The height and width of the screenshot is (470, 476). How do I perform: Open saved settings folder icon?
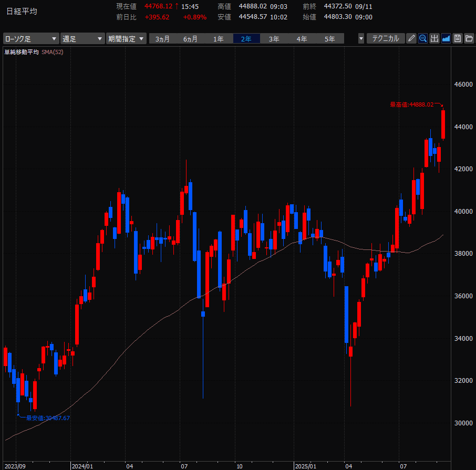coord(469,38)
